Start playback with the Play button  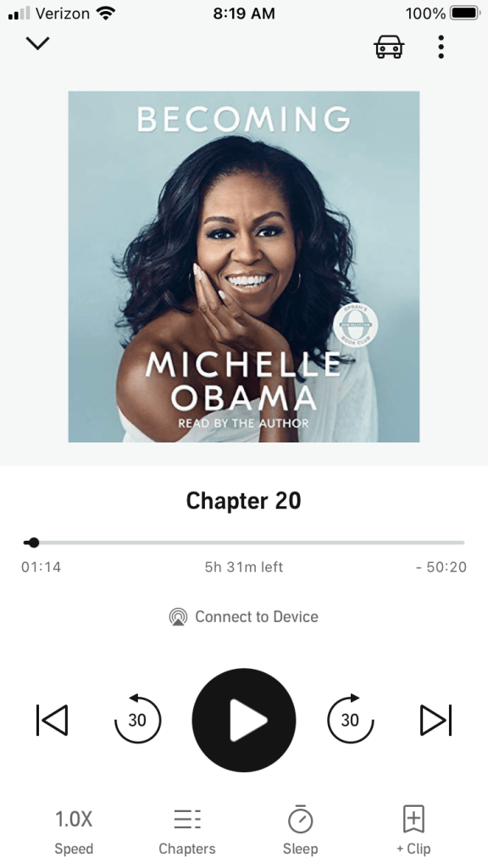point(244,720)
